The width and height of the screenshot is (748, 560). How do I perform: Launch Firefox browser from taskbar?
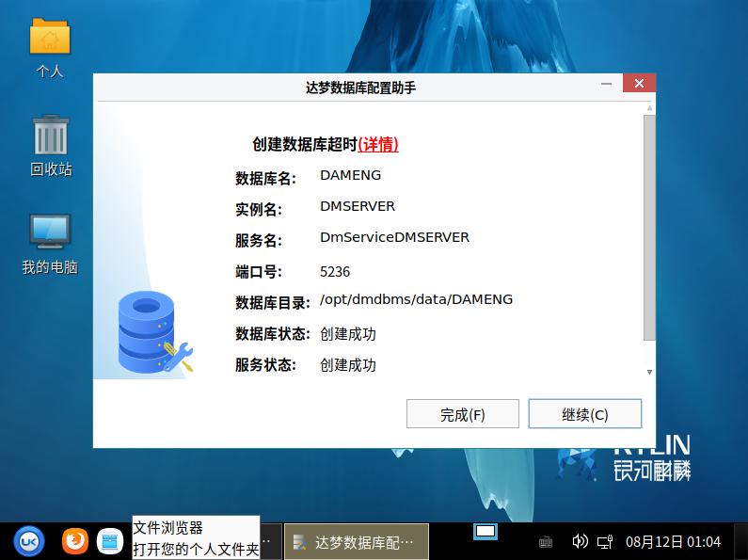75,541
